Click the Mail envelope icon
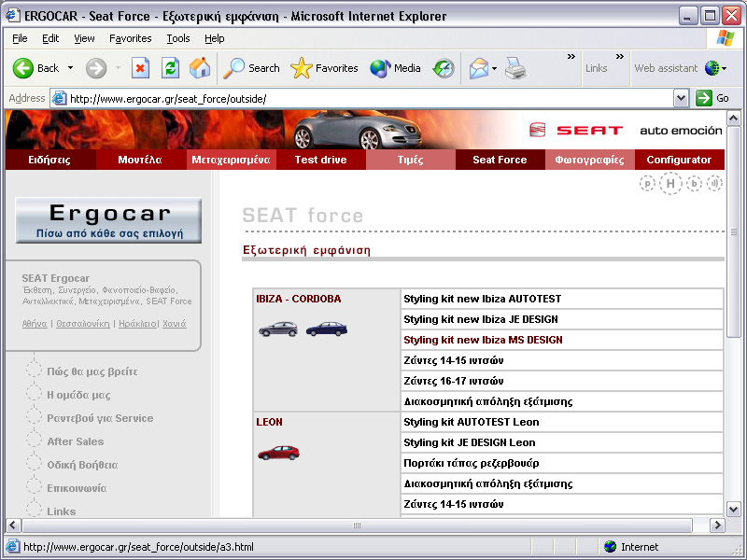 (x=479, y=68)
